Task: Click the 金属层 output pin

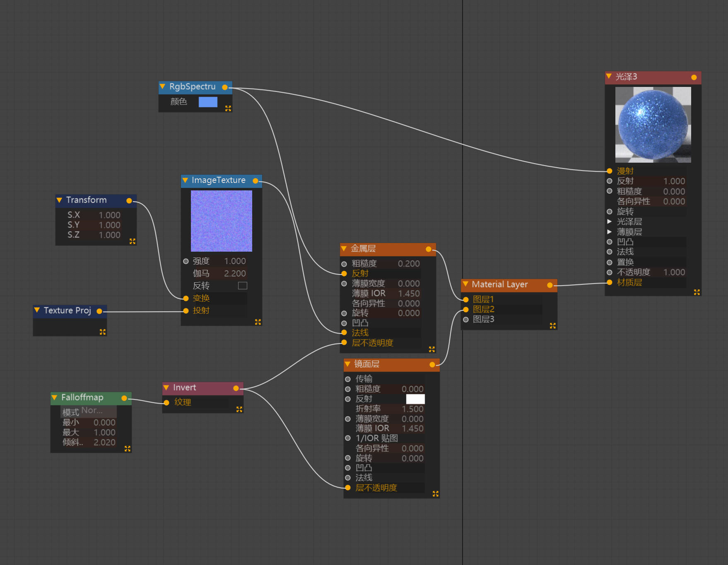Action: click(x=429, y=249)
